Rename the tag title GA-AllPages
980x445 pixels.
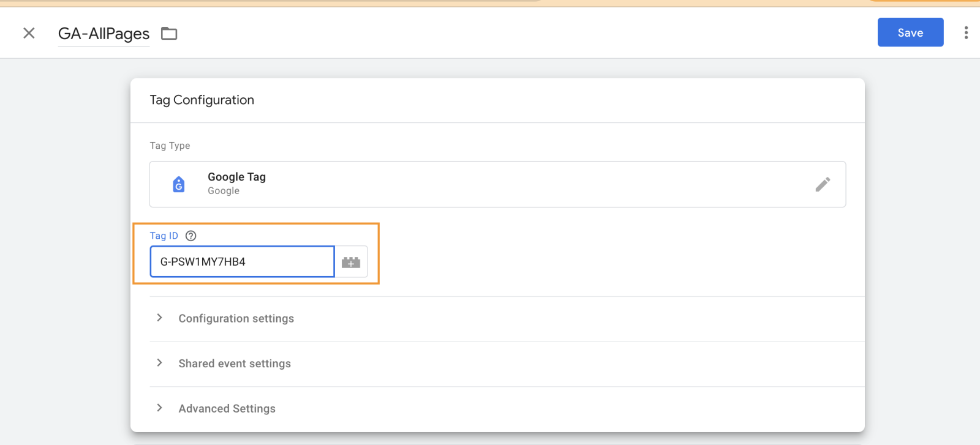(x=104, y=34)
